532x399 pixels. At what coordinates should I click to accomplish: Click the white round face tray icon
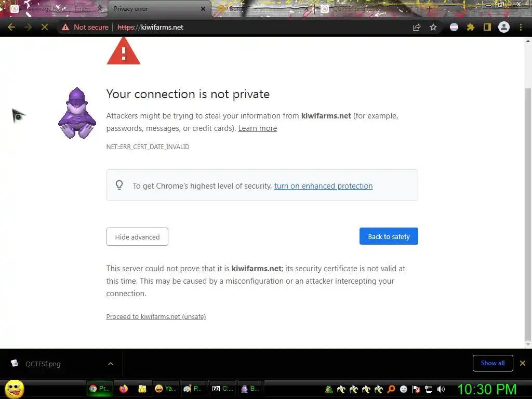(403, 389)
